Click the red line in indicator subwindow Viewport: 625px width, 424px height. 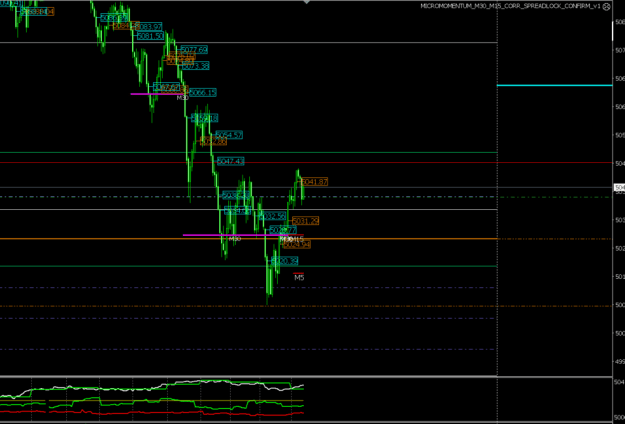pyautogui.click(x=151, y=413)
